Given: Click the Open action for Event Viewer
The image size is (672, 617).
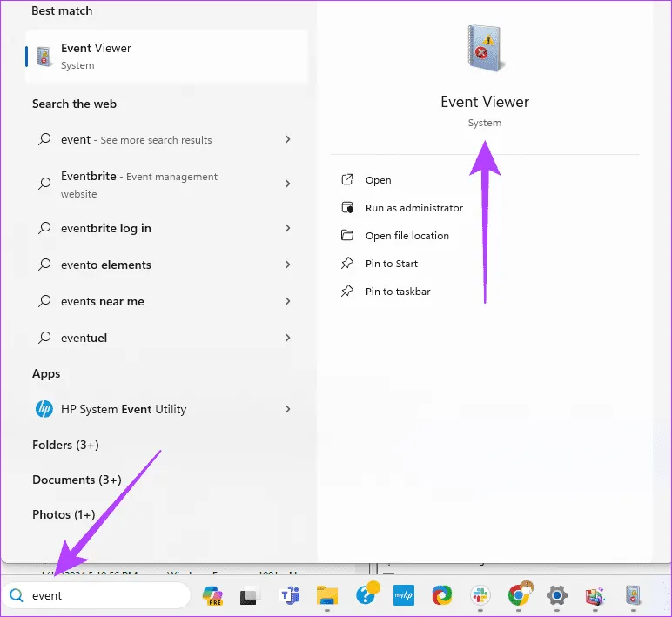Looking at the screenshot, I should pyautogui.click(x=378, y=180).
